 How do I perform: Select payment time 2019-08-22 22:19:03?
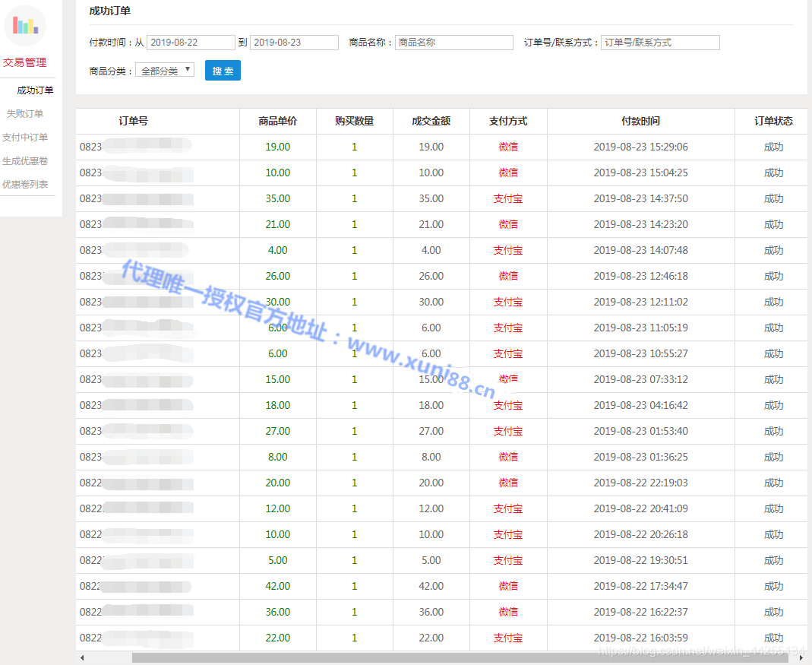pyautogui.click(x=640, y=483)
